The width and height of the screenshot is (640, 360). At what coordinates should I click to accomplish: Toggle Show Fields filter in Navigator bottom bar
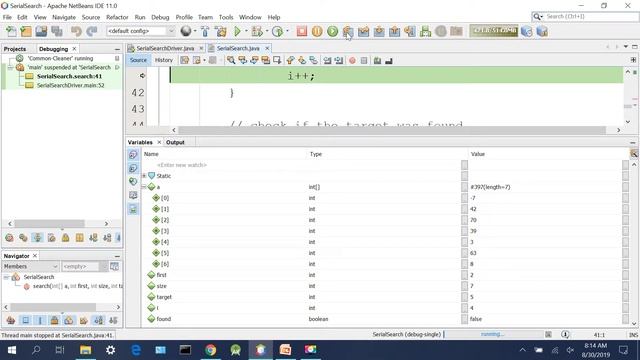point(25,320)
